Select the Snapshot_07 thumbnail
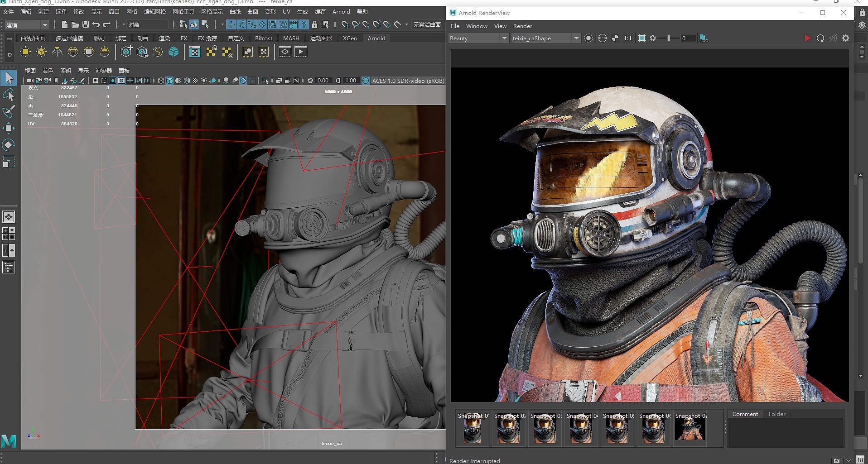 [690, 428]
